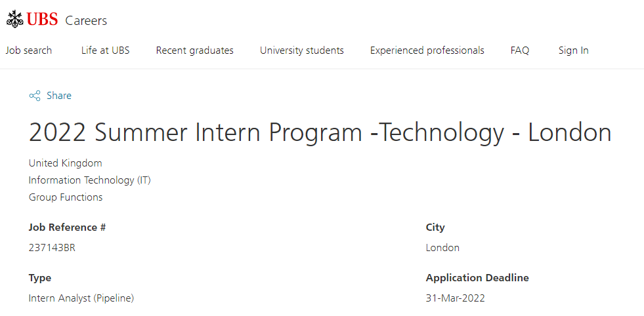Click the share network icon
This screenshot has width=644, height=316.
coord(35,96)
